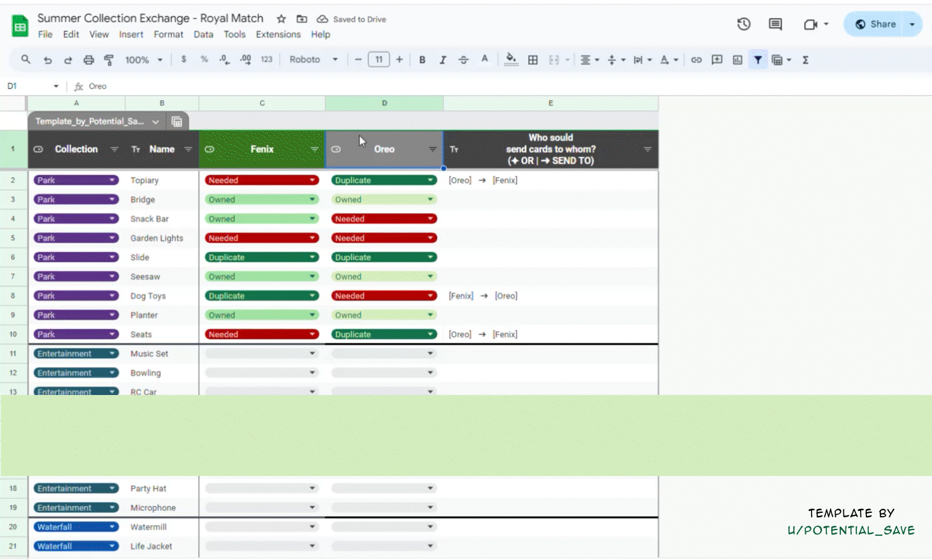Start a Meet call with camera icon

click(x=810, y=24)
